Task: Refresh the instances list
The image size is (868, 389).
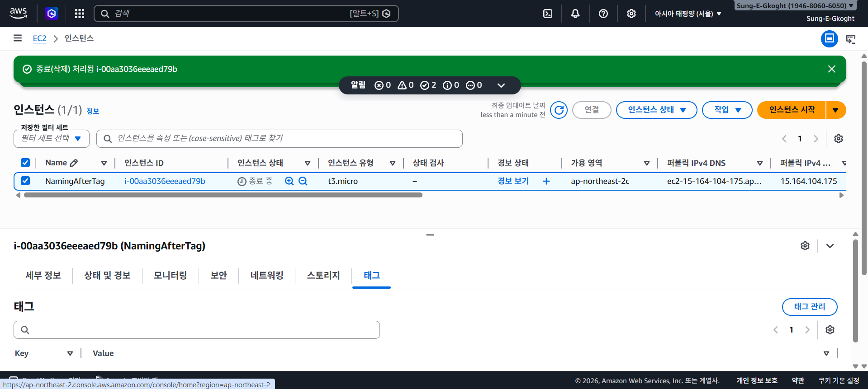Action: tap(559, 110)
